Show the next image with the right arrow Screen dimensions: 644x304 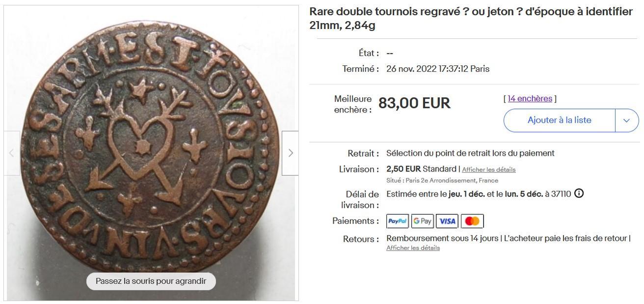[290, 153]
